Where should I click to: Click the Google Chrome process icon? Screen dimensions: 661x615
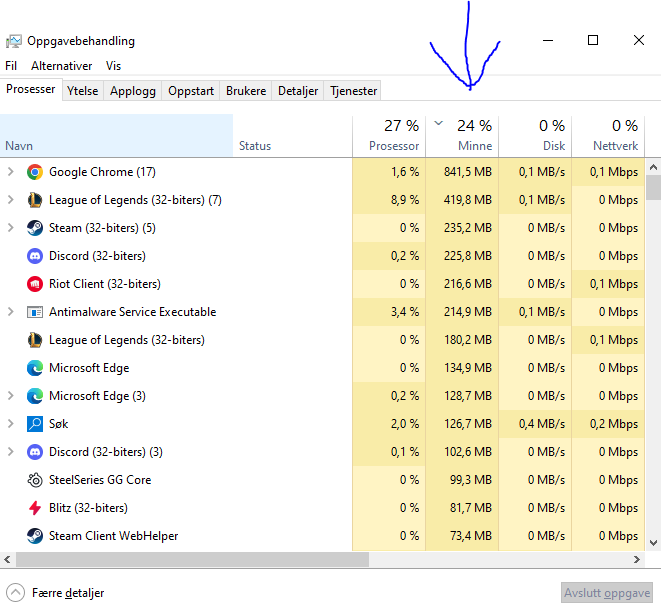click(x=35, y=172)
